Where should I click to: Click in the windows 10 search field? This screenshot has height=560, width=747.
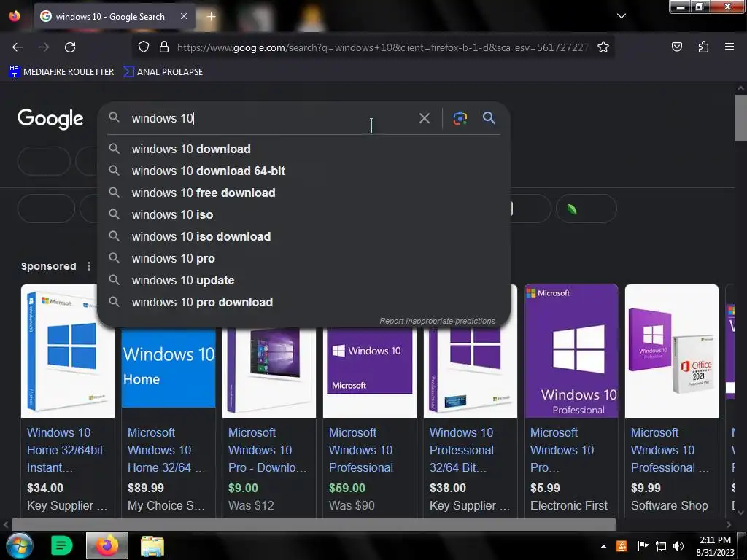click(271, 118)
